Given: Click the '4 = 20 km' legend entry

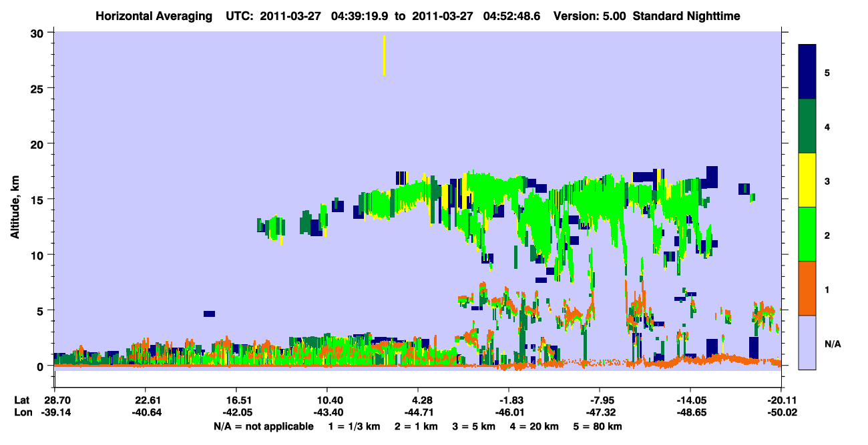Looking at the screenshot, I should click(535, 426).
